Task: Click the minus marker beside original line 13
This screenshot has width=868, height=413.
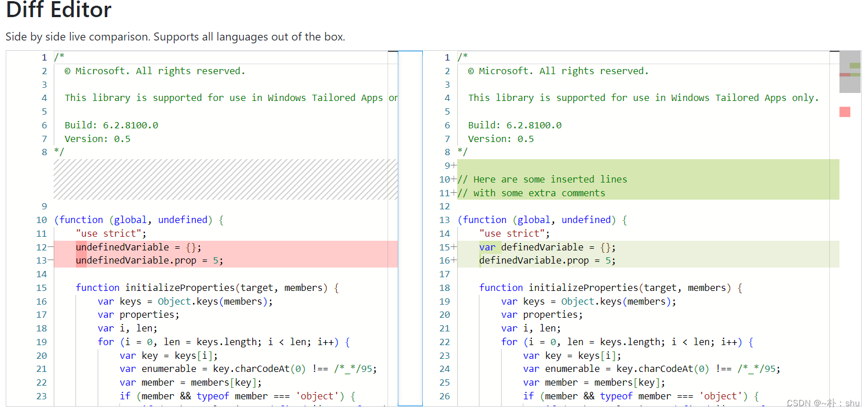Action: (x=51, y=261)
